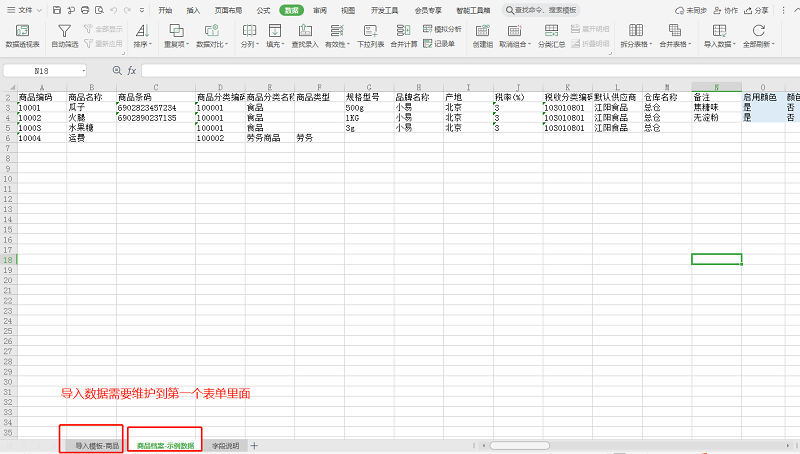The height and width of the screenshot is (454, 800).
Task: Click the 创建组 create group icon
Action: tap(482, 36)
